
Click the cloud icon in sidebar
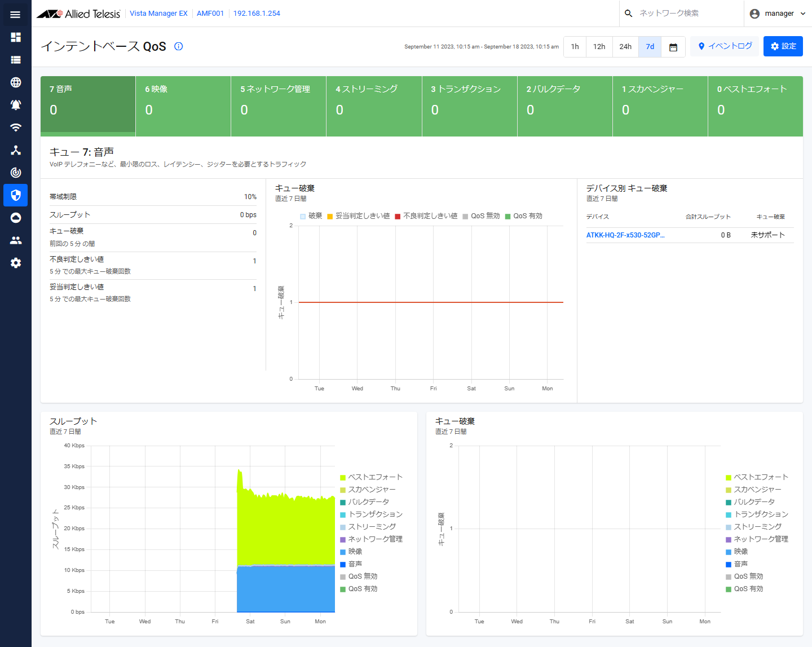pos(16,218)
